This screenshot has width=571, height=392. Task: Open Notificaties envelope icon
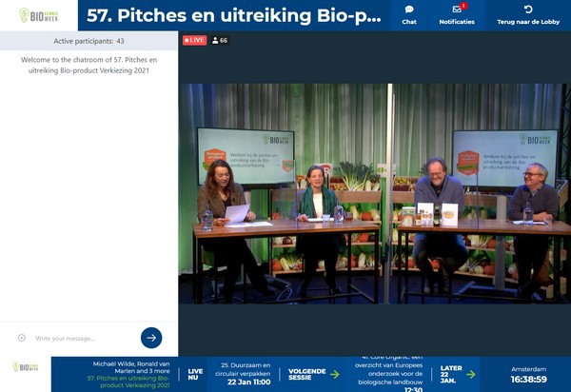coord(457,10)
